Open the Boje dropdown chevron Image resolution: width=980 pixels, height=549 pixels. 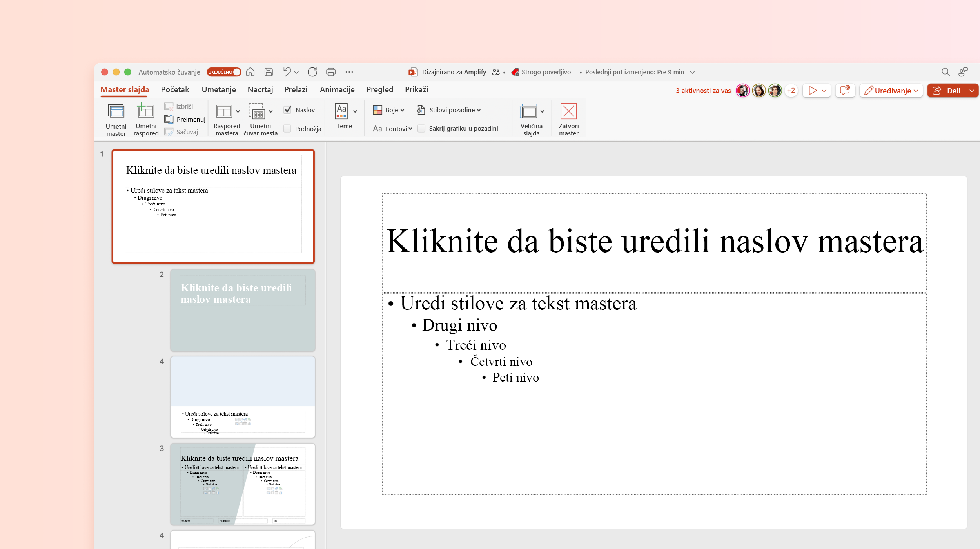(x=403, y=110)
